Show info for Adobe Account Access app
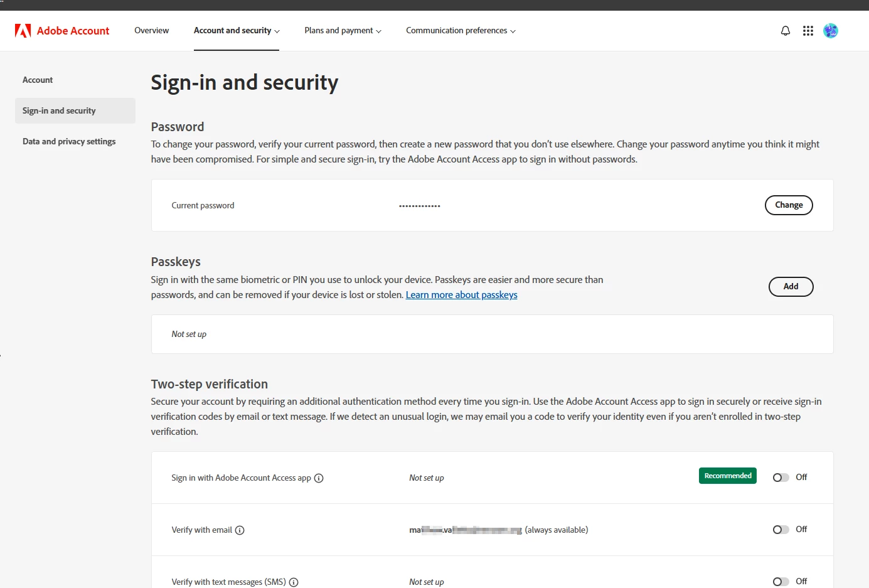 [319, 478]
